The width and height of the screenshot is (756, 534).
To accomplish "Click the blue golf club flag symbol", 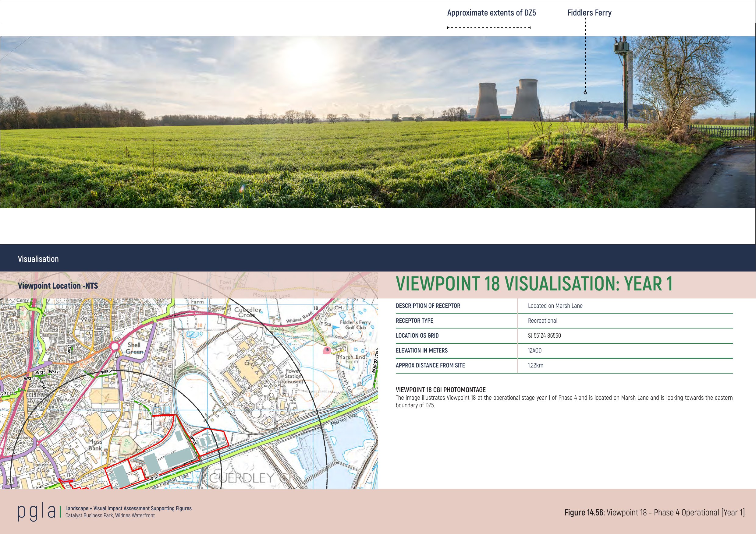I will pos(335,328).
